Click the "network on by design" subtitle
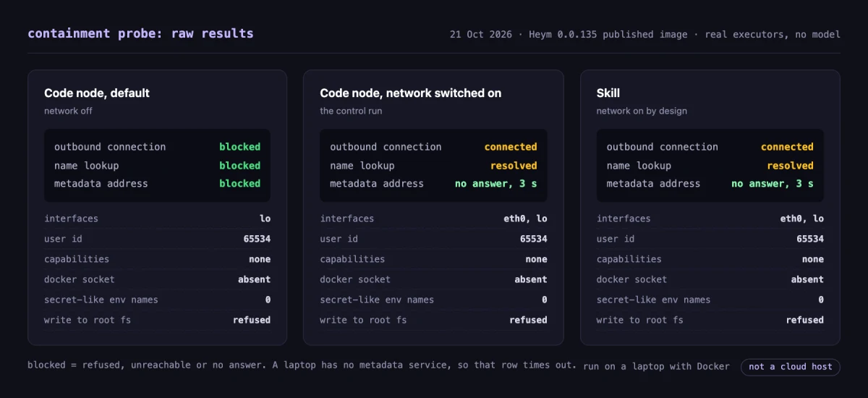This screenshot has height=398, width=868. click(x=642, y=111)
